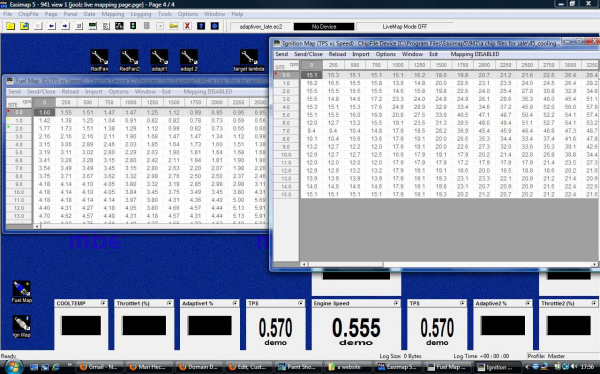Open Options menu in Ignition Map window
Image resolution: width=600 pixels, height=374 pixels.
[386, 54]
